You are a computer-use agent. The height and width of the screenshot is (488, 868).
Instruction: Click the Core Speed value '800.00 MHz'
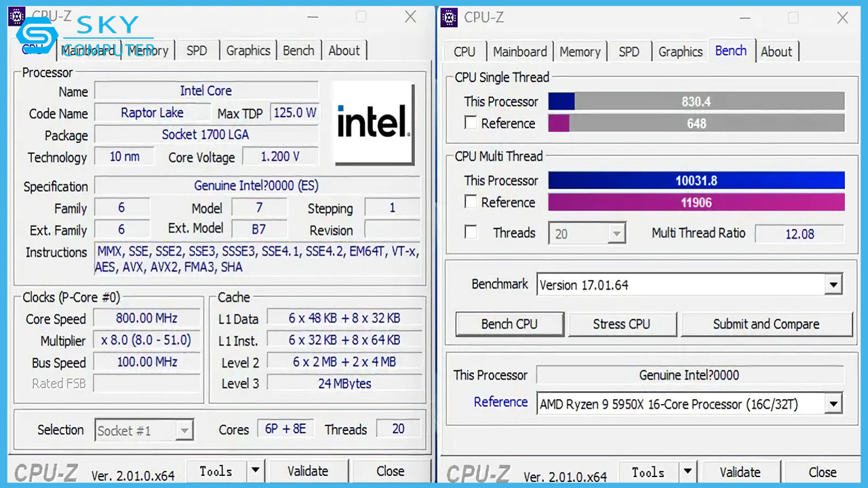[147, 319]
